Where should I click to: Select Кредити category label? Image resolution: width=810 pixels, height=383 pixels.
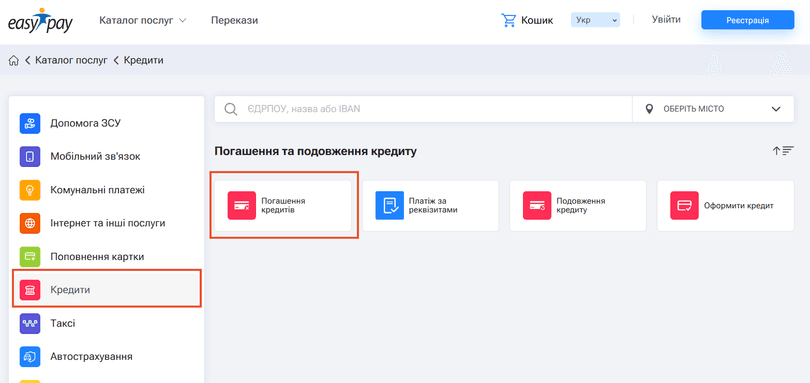click(x=70, y=290)
